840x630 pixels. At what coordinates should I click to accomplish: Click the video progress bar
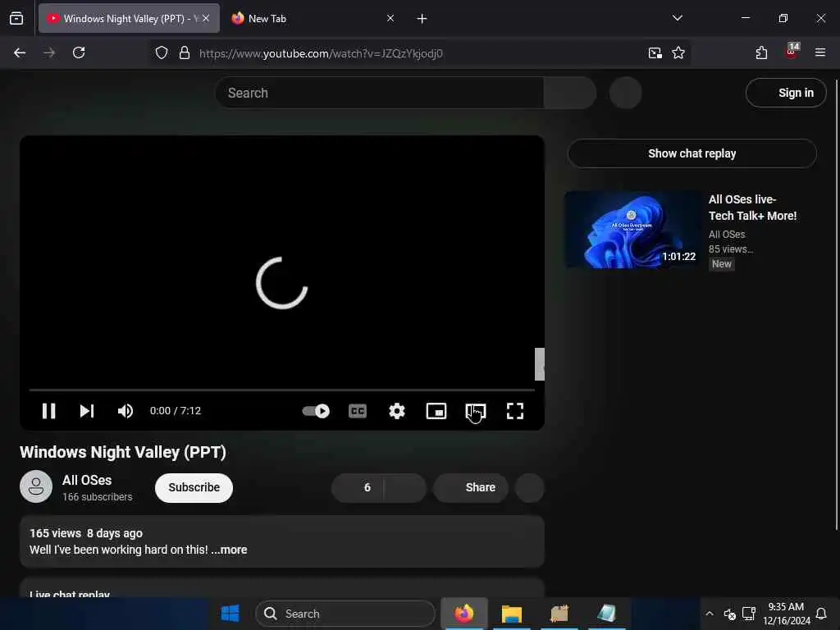pyautogui.click(x=282, y=390)
